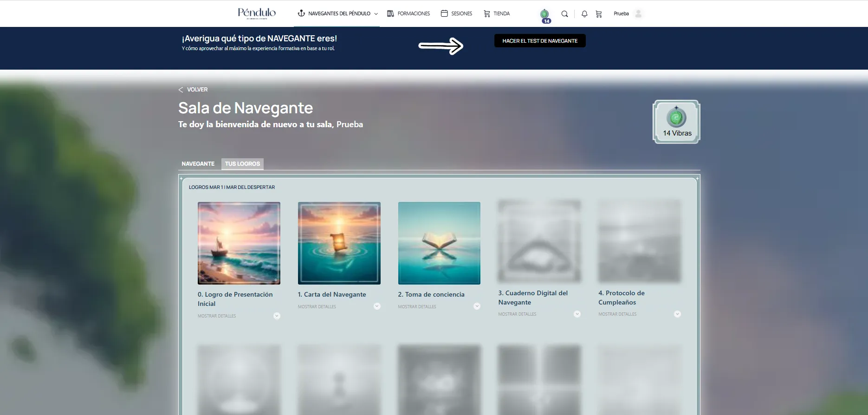Viewport: 868px width, 415px height.
Task: Switch to the Navegante tab
Action: pyautogui.click(x=198, y=164)
